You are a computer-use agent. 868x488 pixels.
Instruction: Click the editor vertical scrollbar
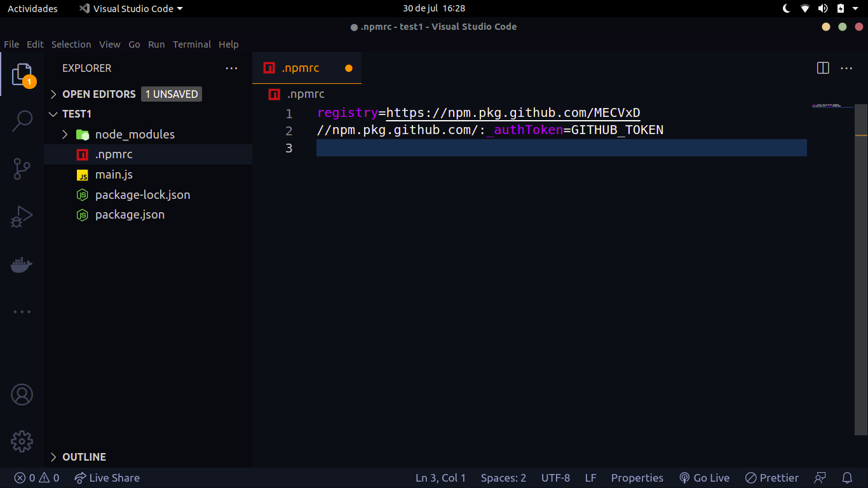tap(861, 269)
